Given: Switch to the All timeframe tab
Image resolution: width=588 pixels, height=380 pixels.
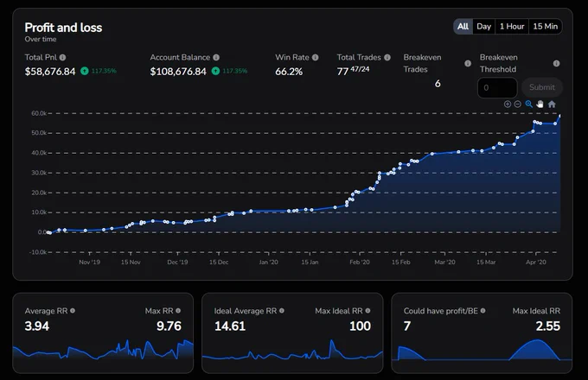Looking at the screenshot, I should click(463, 26).
